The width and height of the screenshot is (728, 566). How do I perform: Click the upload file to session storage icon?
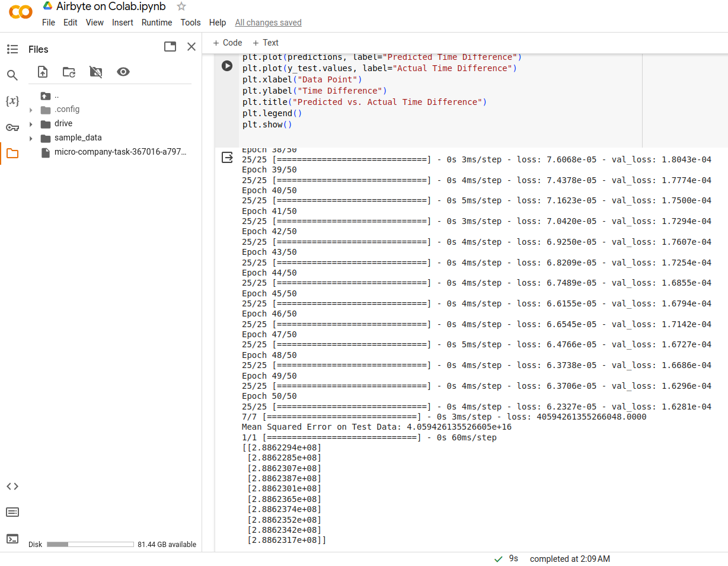pyautogui.click(x=43, y=72)
